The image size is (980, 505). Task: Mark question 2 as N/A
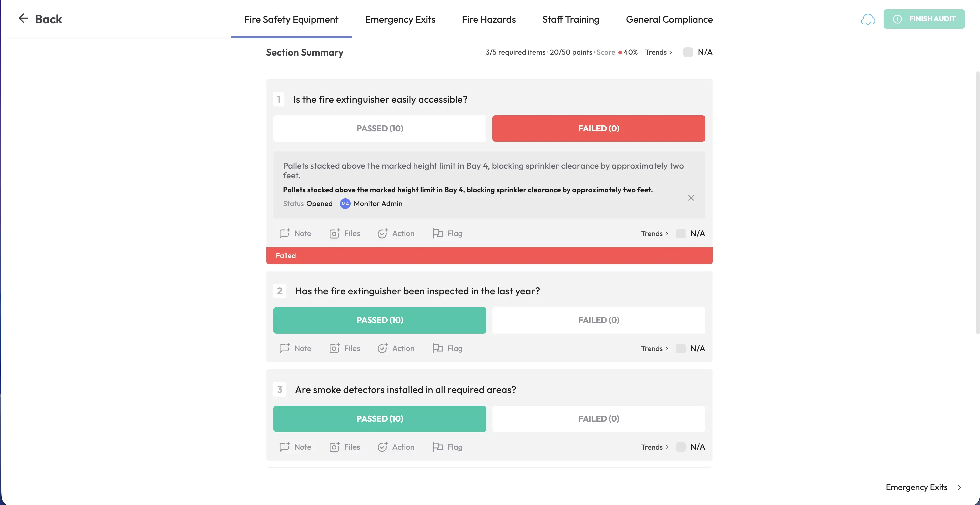click(681, 348)
